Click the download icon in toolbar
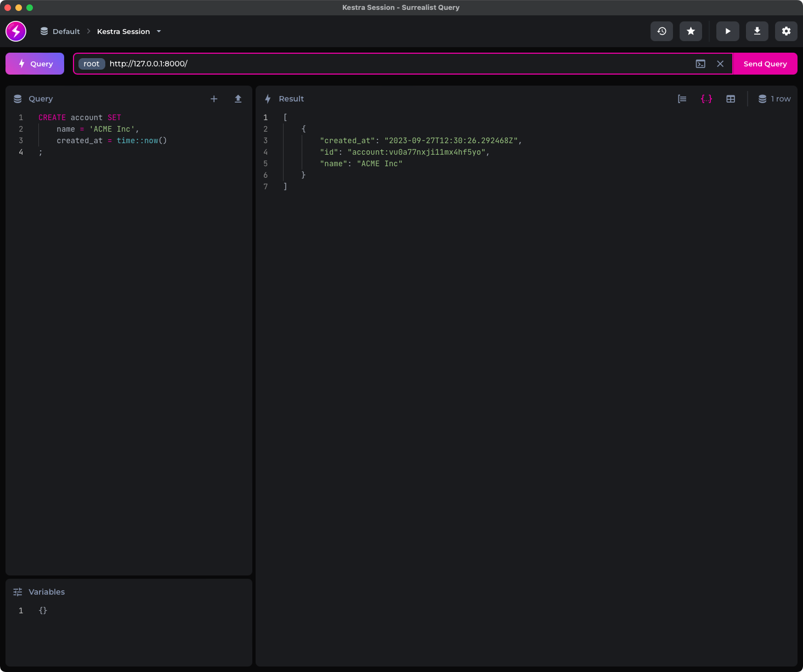 pyautogui.click(x=757, y=31)
